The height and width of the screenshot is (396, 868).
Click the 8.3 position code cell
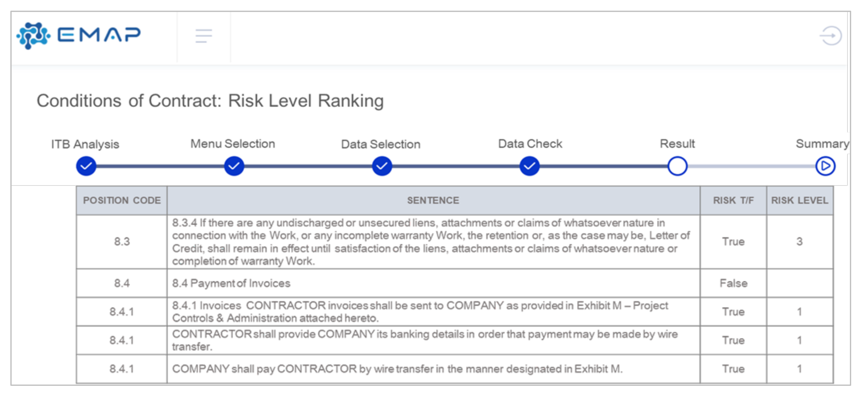(x=122, y=242)
